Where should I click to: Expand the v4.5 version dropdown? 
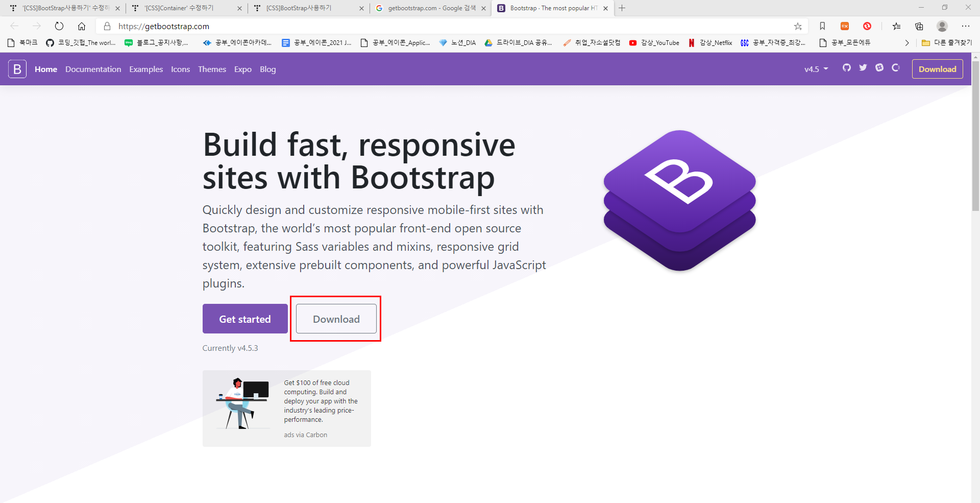click(816, 69)
